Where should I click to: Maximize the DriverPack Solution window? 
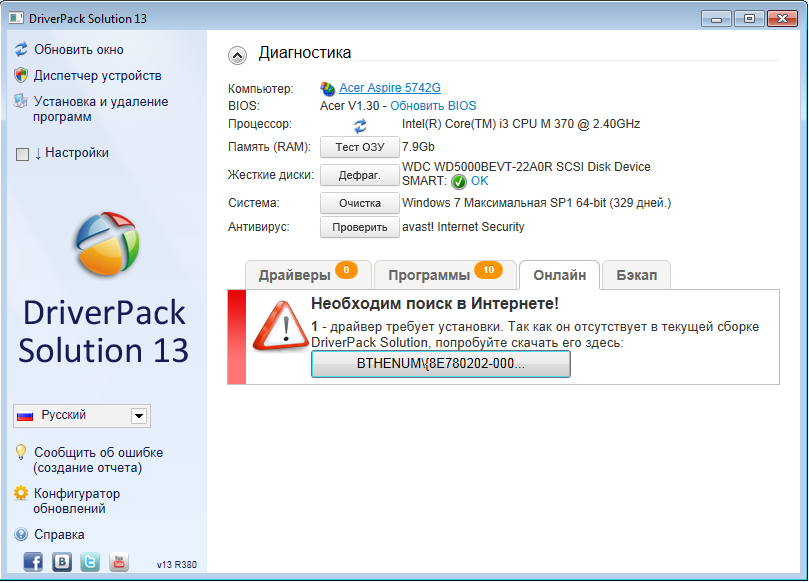[749, 19]
